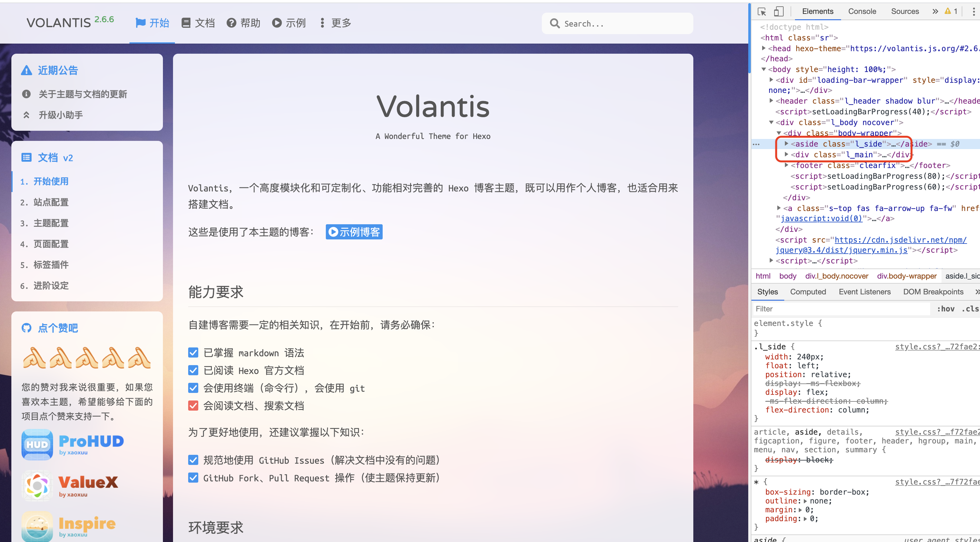This screenshot has width=980, height=542.
Task: Expand the aside l_side DOM node
Action: click(786, 144)
